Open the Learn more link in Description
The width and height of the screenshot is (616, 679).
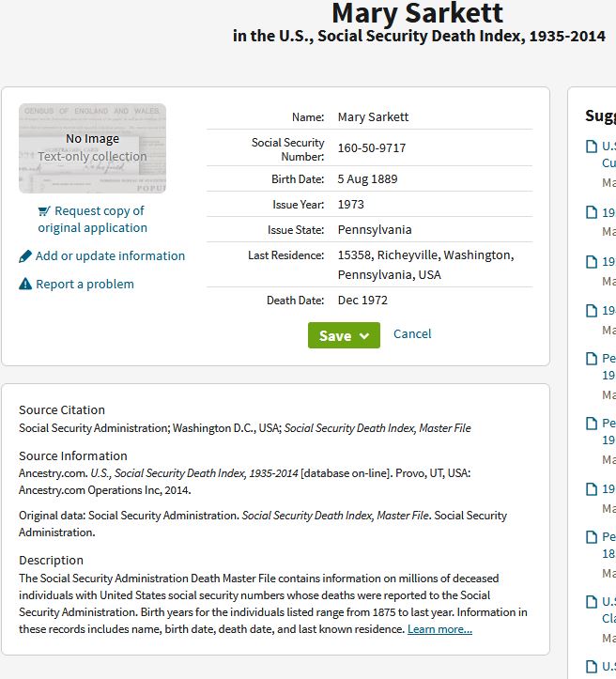[439, 629]
